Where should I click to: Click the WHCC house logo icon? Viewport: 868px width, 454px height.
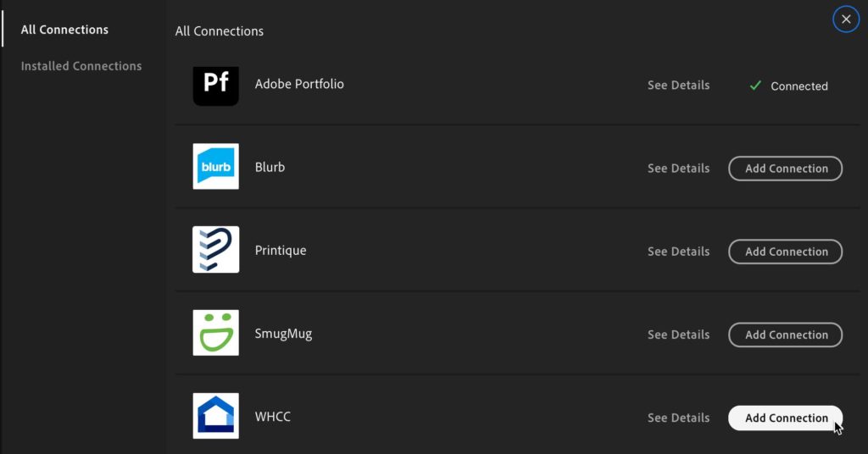(216, 416)
